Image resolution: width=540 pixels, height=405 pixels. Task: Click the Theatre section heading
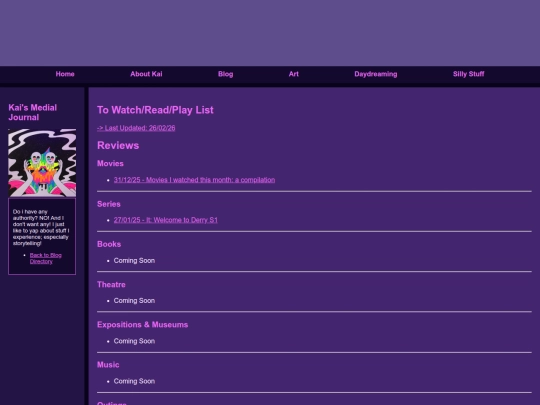click(111, 284)
